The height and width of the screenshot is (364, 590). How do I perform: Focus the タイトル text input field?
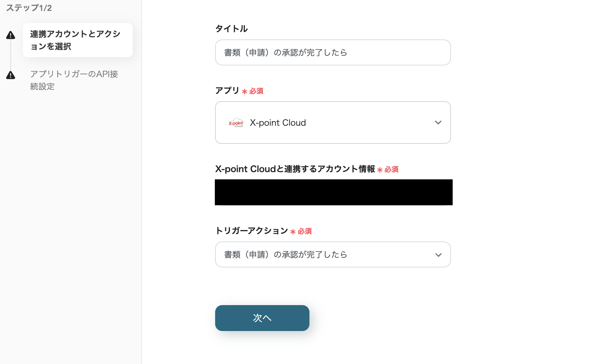pos(332,52)
